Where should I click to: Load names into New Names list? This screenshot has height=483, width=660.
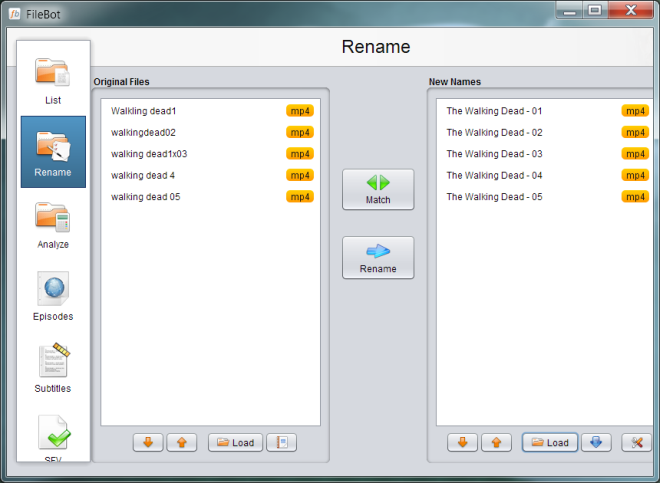tap(549, 442)
